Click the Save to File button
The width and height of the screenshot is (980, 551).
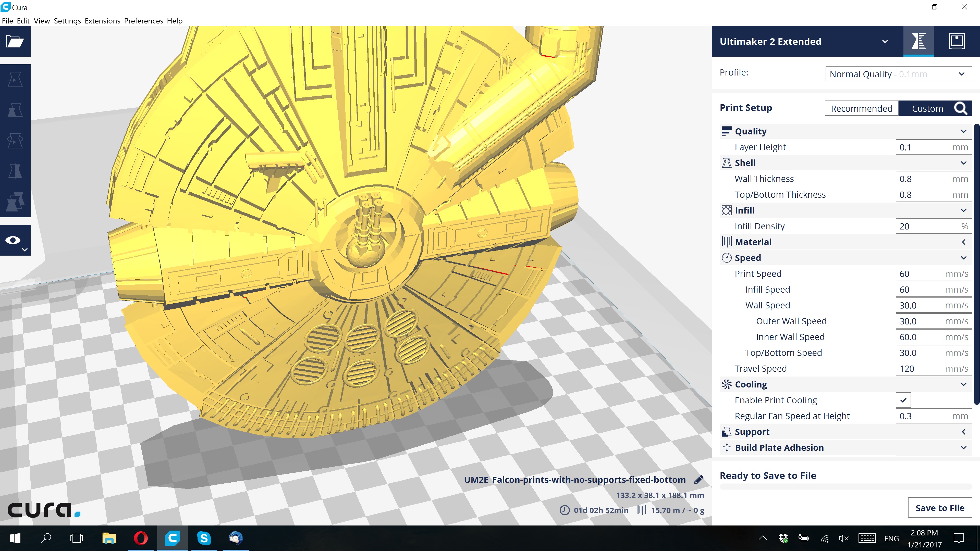click(x=939, y=508)
